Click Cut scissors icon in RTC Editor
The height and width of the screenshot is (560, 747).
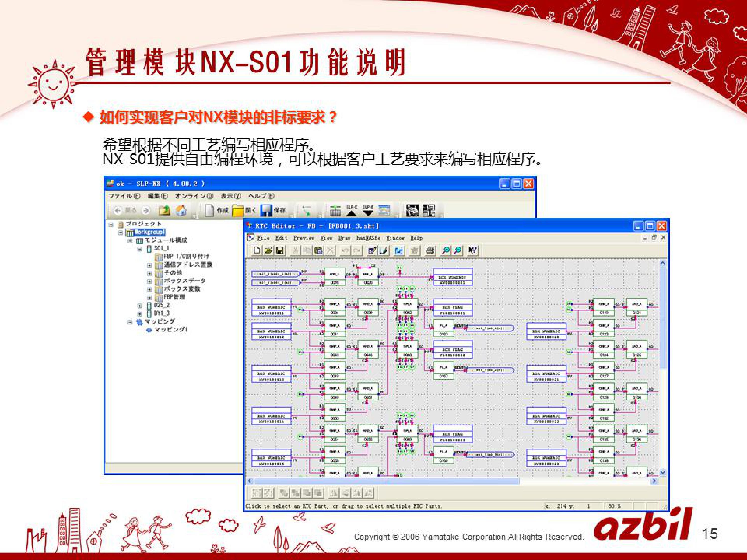pos(295,250)
